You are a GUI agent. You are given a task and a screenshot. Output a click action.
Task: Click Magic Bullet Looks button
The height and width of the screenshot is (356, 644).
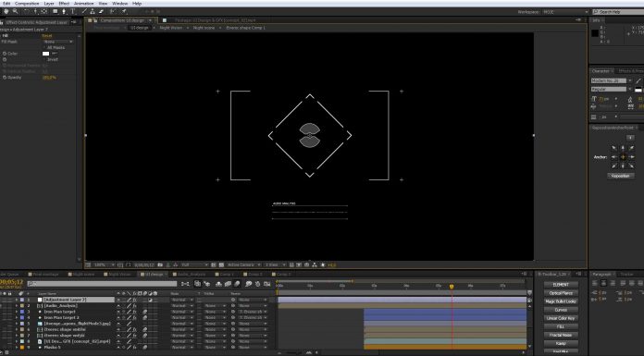pyautogui.click(x=561, y=301)
